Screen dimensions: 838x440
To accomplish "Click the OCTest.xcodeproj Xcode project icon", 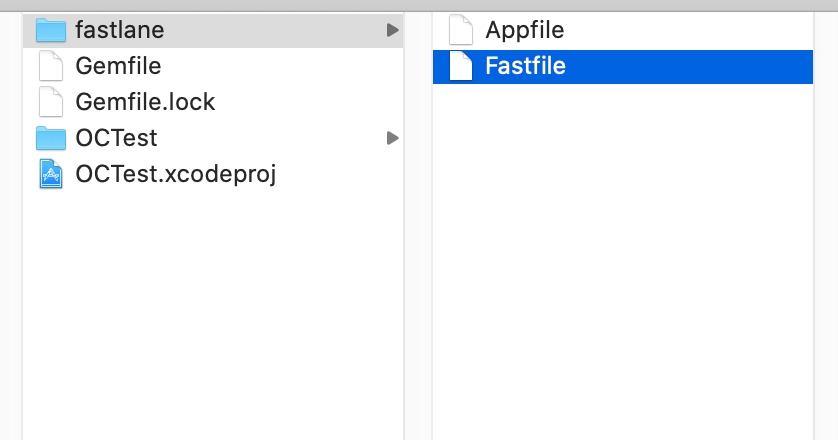I will coord(51,173).
